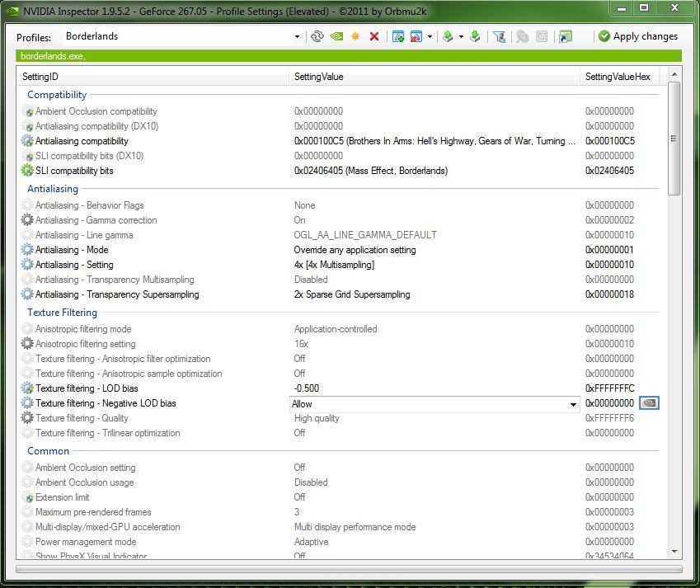Click gear icon of Texture filtering - Quality

27,418
